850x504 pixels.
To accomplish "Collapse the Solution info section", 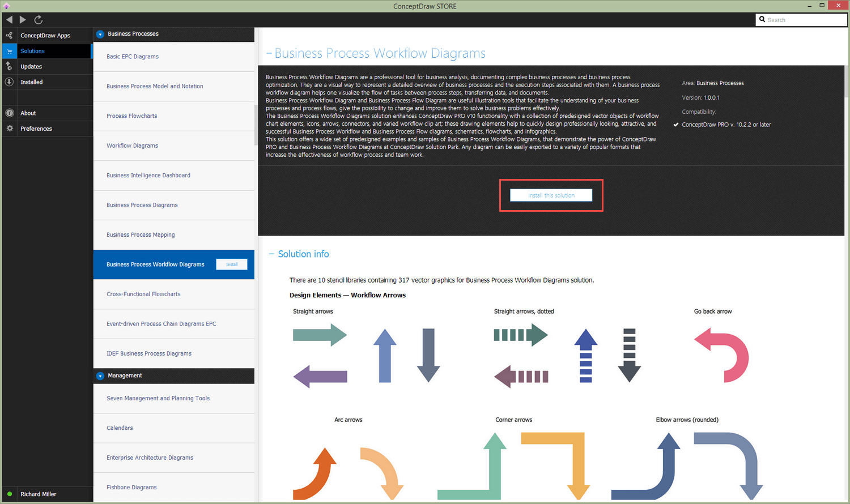I will 271,254.
